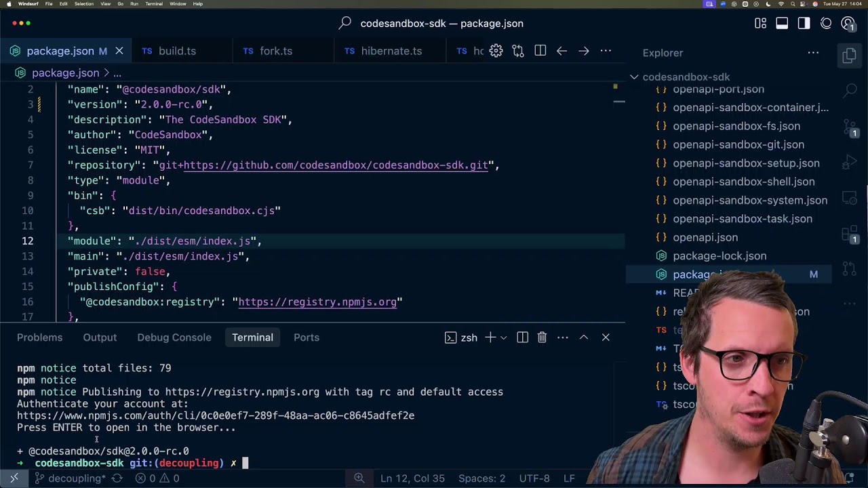Click the open changes compare icon
Image resolution: width=868 pixels, height=488 pixels.
coord(518,51)
